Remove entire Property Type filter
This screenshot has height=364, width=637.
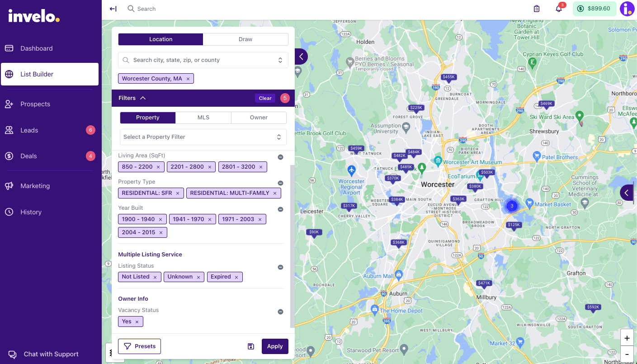tap(280, 183)
